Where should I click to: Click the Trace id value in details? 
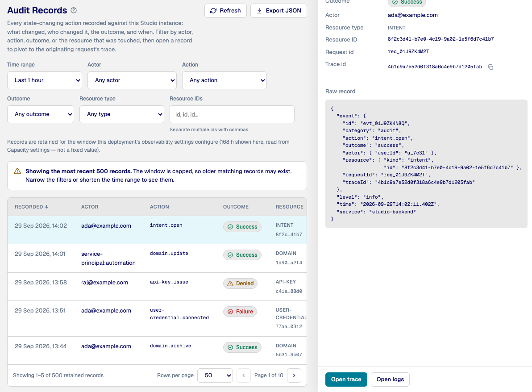click(x=435, y=67)
